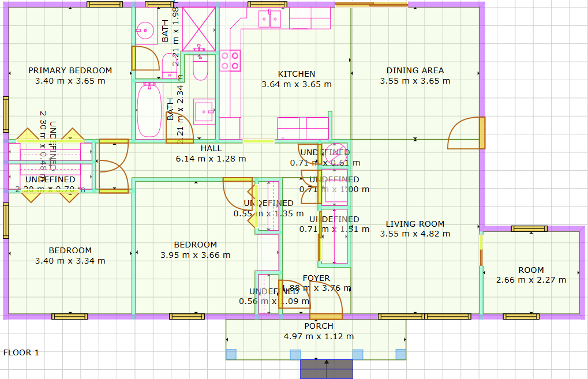Select the double kitchen sink under window
This screenshot has width=588, height=379.
click(269, 18)
